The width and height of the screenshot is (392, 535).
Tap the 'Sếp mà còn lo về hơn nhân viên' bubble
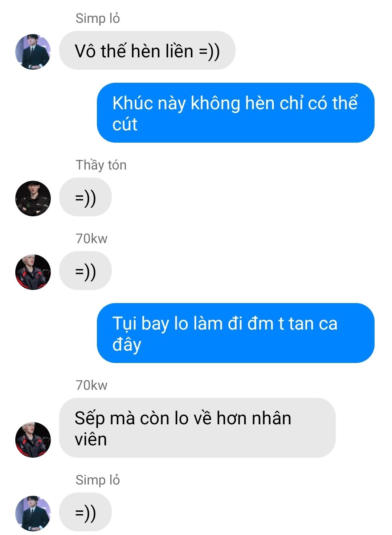(197, 428)
